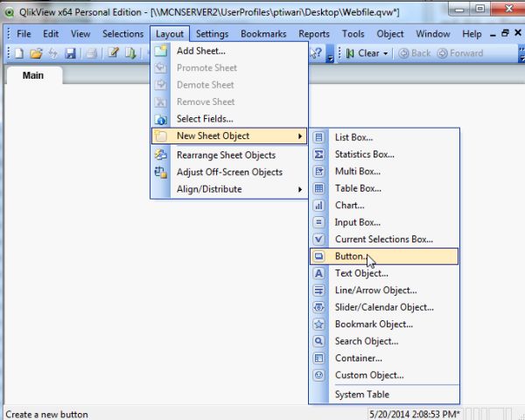Close the open Layout menu
The height and width of the screenshot is (420, 525).
(170, 34)
